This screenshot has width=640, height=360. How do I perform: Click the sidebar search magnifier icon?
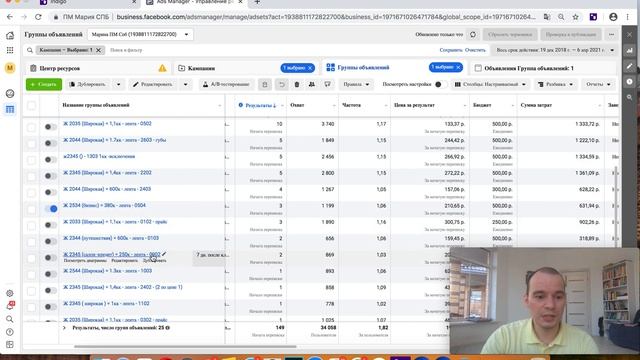tap(10, 319)
